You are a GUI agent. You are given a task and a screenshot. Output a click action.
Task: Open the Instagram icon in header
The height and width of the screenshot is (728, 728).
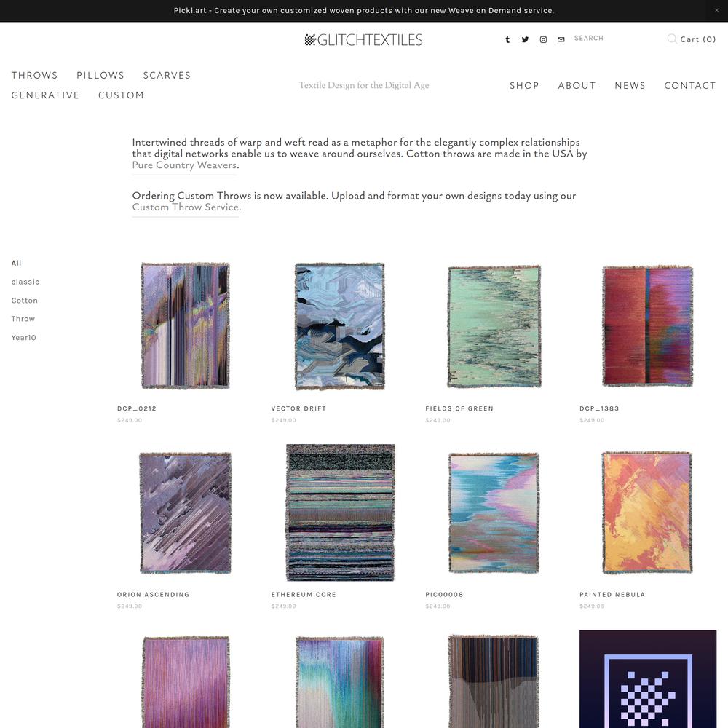click(543, 39)
